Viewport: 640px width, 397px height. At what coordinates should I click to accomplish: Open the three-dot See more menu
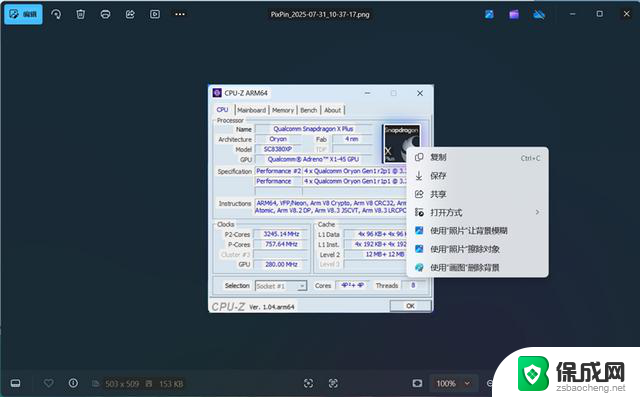180,14
